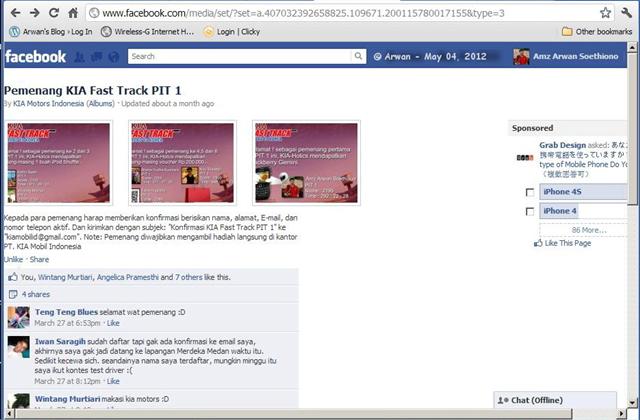This screenshot has height=420, width=640.
Task: Open the Arwan's Blog Log In bookmark
Action: point(51,31)
